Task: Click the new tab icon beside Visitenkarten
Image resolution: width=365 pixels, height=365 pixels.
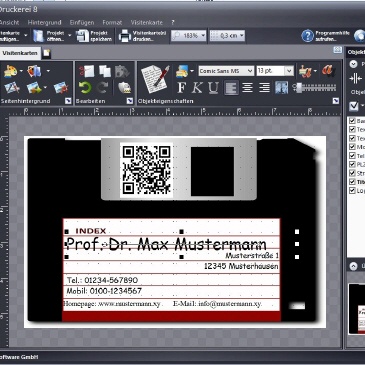Action: (x=47, y=53)
